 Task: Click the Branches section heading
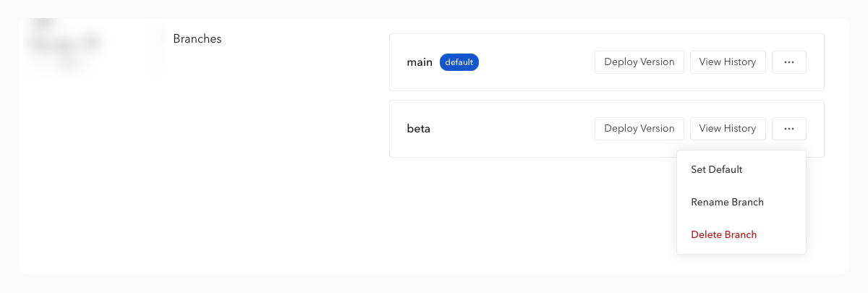pos(197,39)
